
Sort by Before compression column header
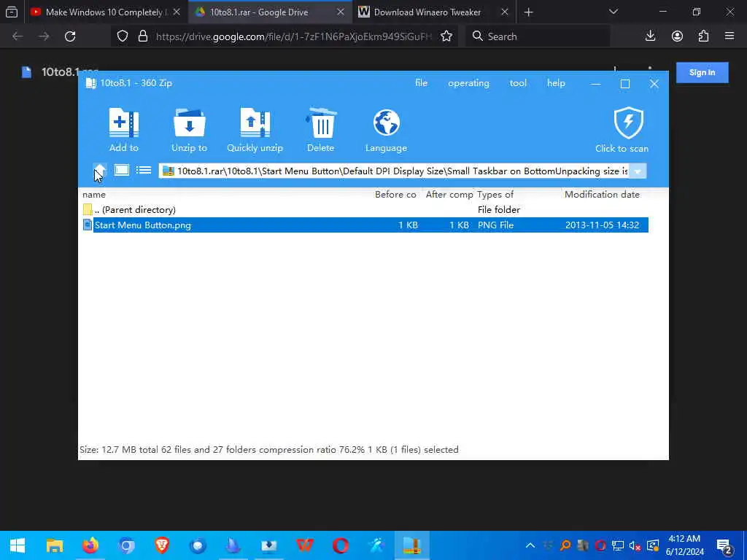click(395, 194)
